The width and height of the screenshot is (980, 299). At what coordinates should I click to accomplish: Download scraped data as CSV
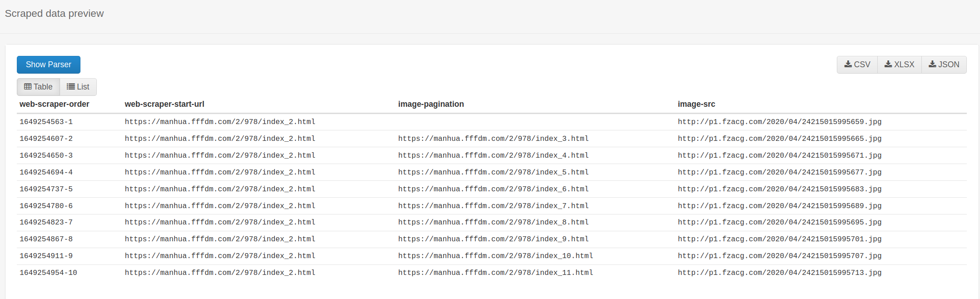tap(857, 65)
